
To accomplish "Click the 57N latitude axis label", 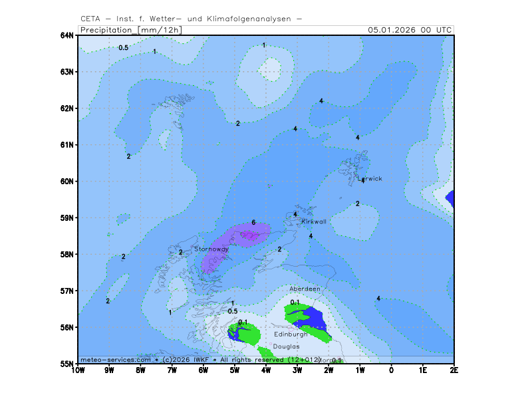I will (66, 291).
